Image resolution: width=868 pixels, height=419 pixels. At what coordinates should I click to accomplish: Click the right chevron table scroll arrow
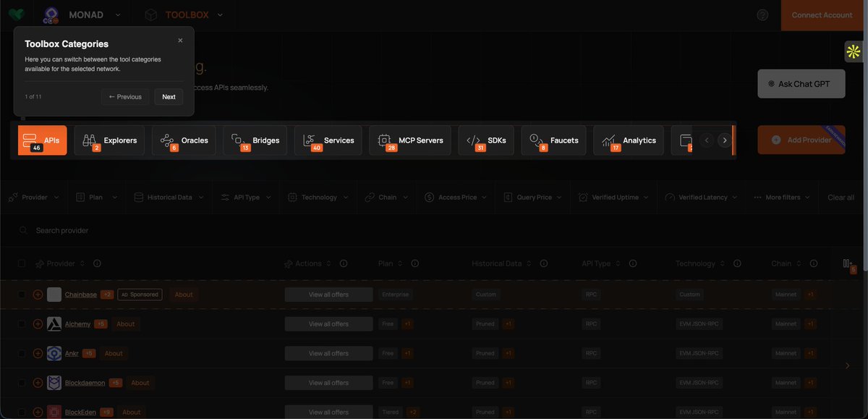(x=848, y=366)
